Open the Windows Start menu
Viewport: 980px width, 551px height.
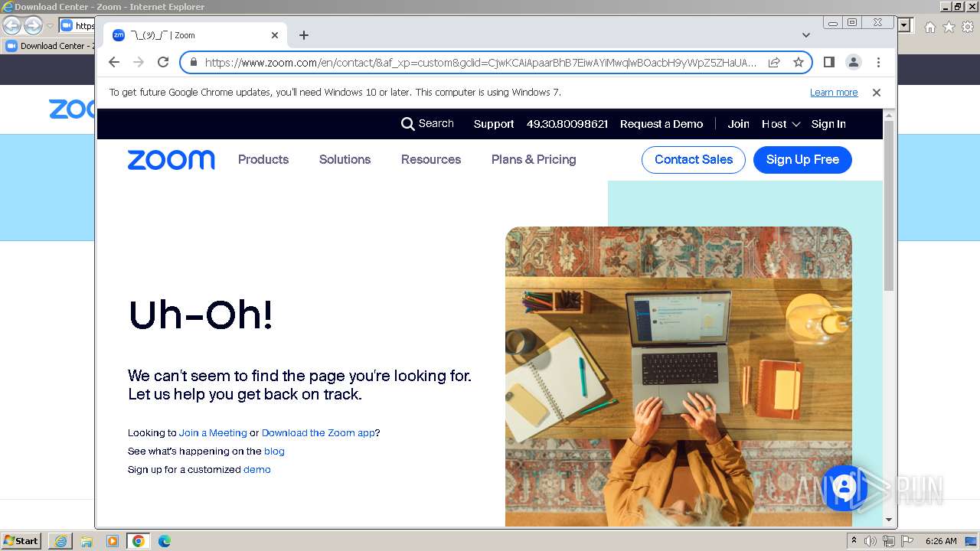tap(21, 541)
